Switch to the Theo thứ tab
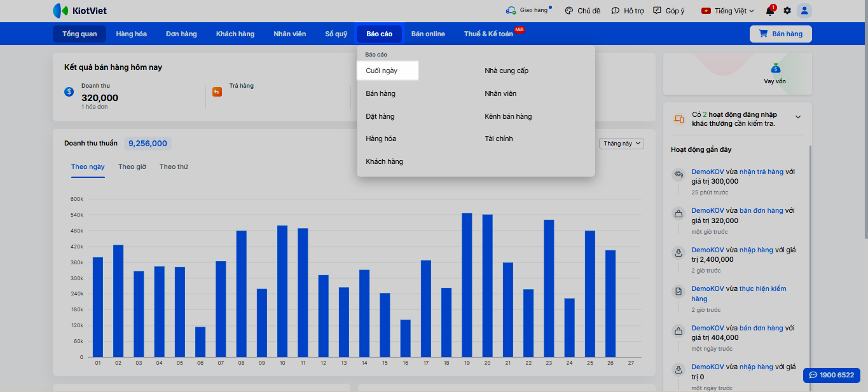 click(174, 166)
